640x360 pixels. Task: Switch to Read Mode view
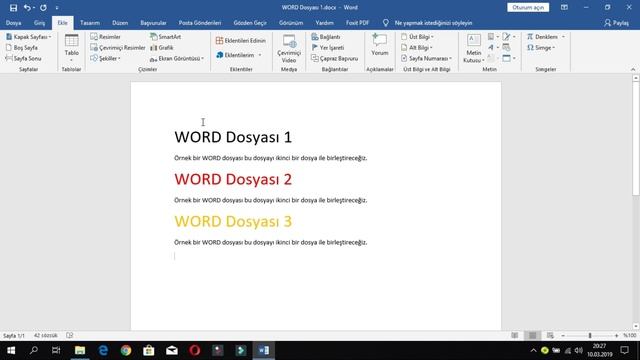coord(515,336)
